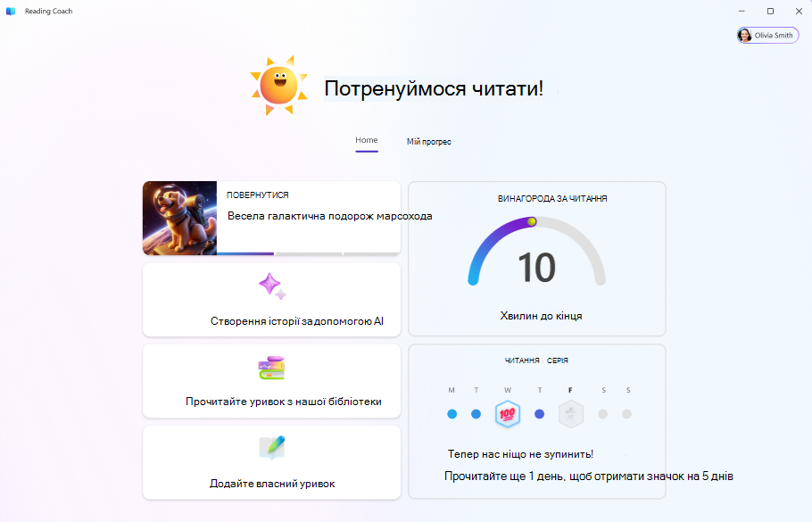Minimize the Reading Coach window
The image size is (812, 522).
[x=742, y=11]
